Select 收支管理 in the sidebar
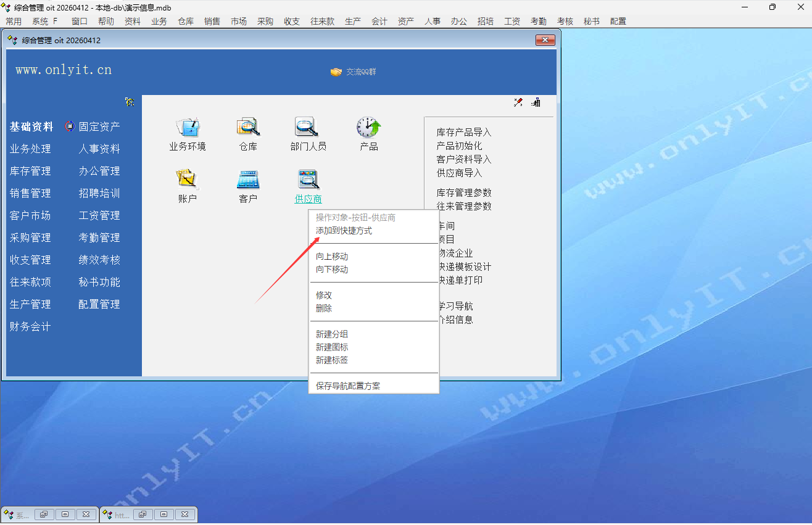The height and width of the screenshot is (525, 812). pos(30,260)
